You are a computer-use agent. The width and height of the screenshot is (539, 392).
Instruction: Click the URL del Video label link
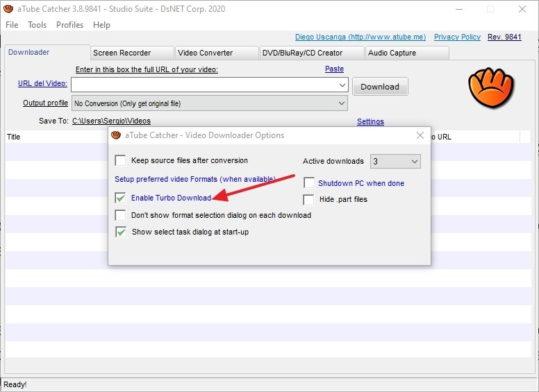tap(42, 83)
